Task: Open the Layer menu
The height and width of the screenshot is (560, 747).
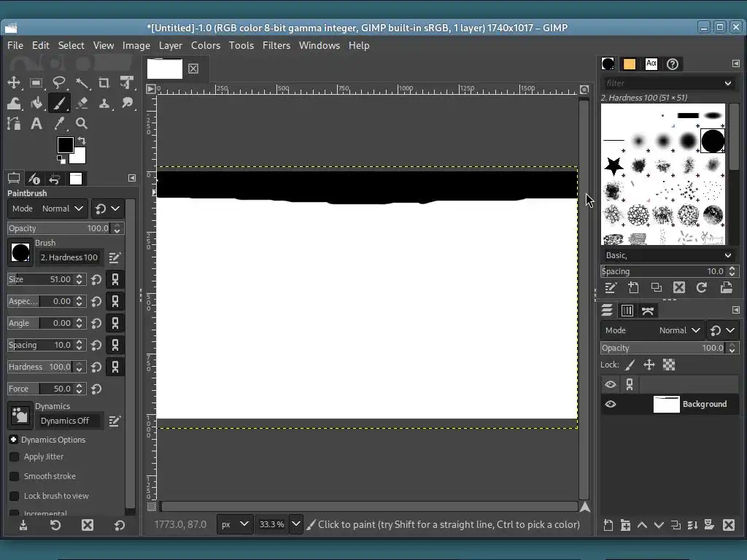Action: point(171,45)
